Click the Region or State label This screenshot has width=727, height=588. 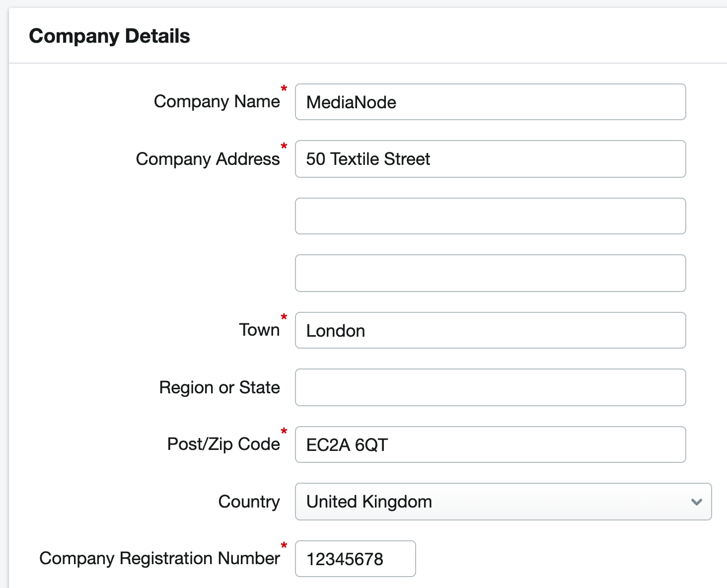(219, 387)
